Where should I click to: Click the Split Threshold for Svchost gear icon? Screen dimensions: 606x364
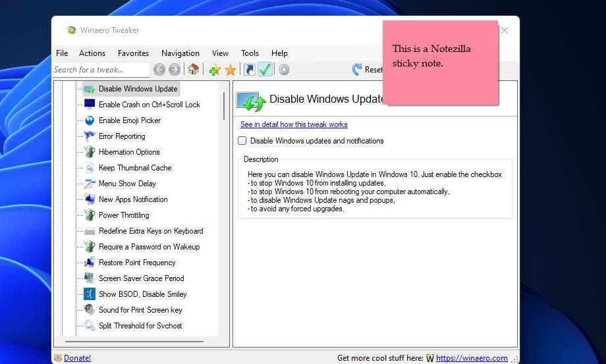point(90,325)
